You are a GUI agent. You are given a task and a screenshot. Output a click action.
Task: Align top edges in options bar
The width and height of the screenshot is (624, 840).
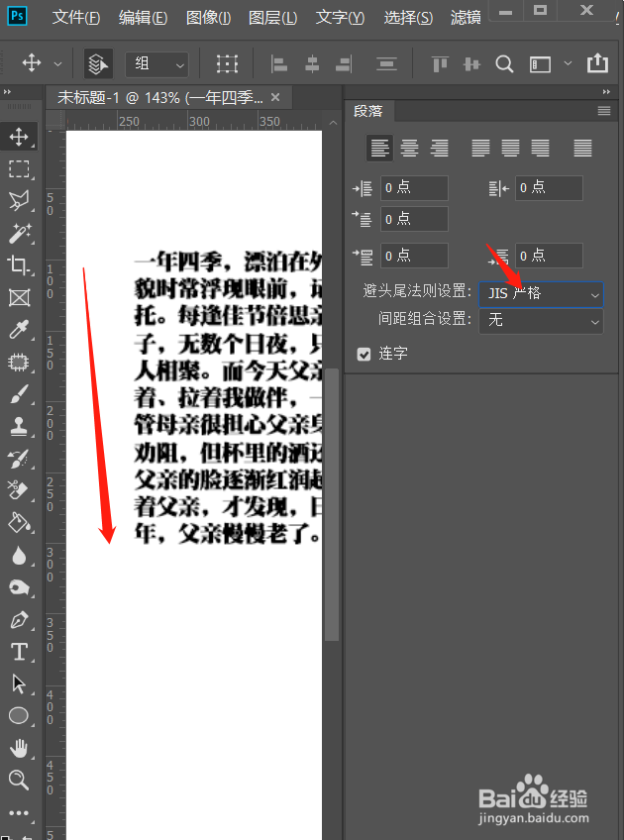click(440, 64)
